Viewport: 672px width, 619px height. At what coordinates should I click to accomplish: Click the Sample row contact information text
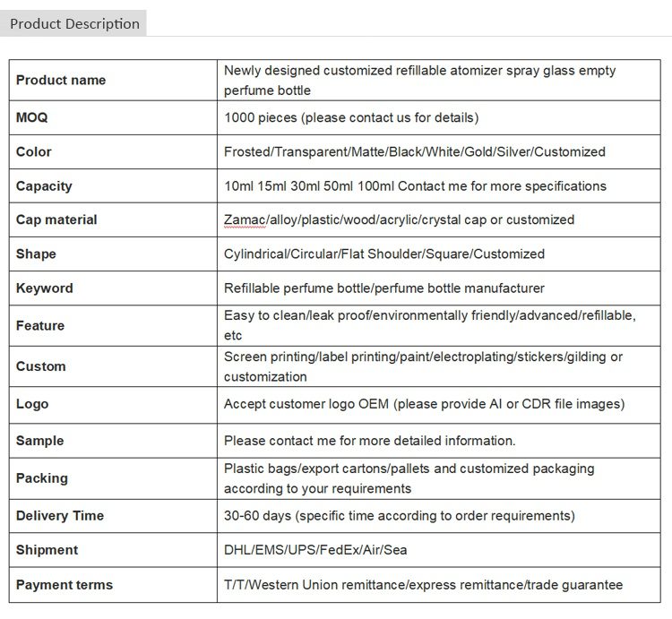coord(369,441)
